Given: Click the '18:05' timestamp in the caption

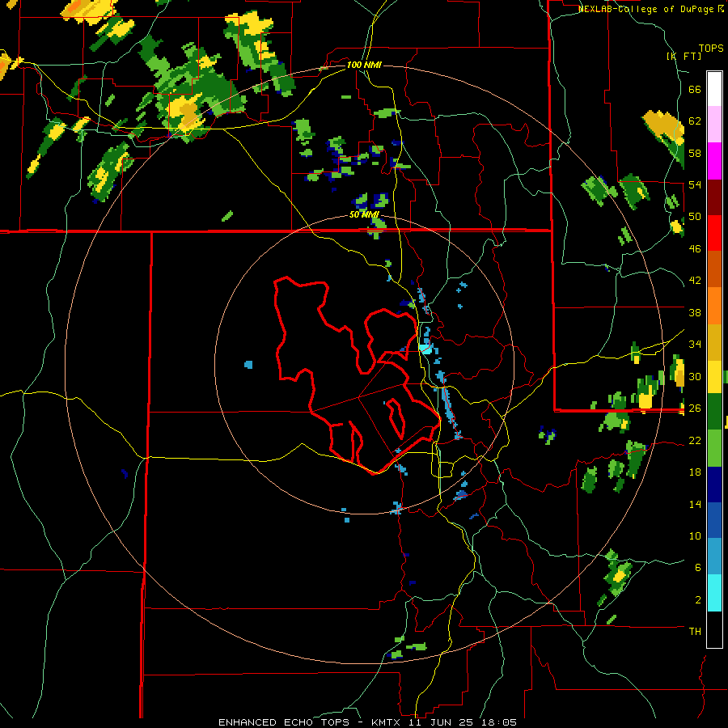Looking at the screenshot, I should [x=498, y=722].
